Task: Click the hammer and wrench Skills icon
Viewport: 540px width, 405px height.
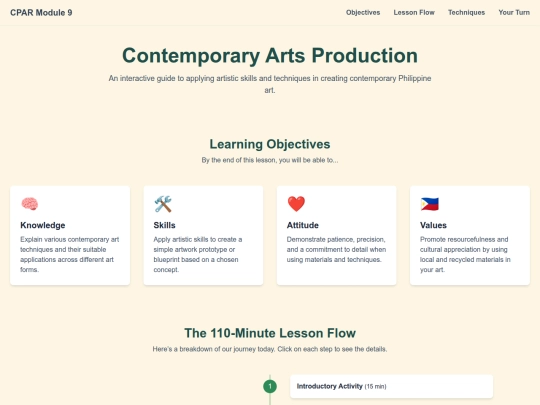Action: click(x=163, y=204)
